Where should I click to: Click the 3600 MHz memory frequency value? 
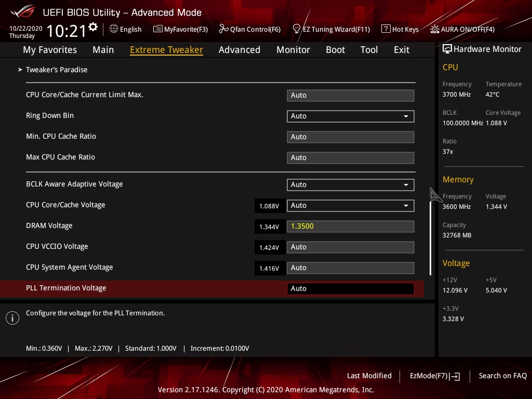(x=457, y=207)
